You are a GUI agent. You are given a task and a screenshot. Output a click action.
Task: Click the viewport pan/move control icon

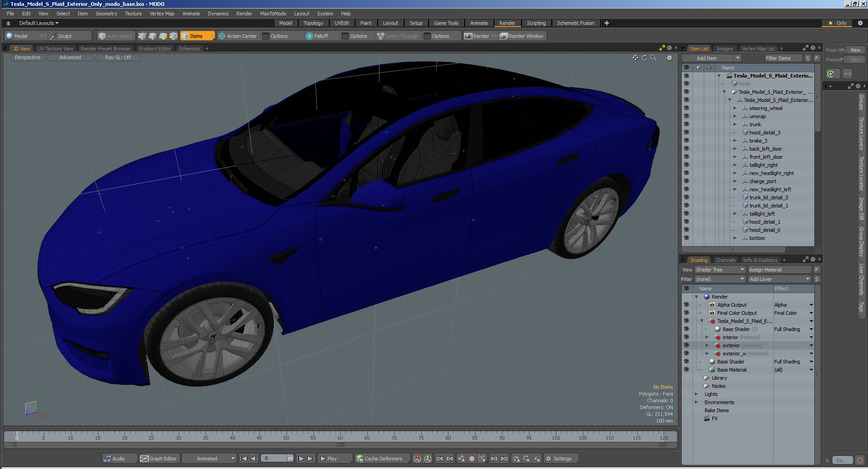[635, 58]
